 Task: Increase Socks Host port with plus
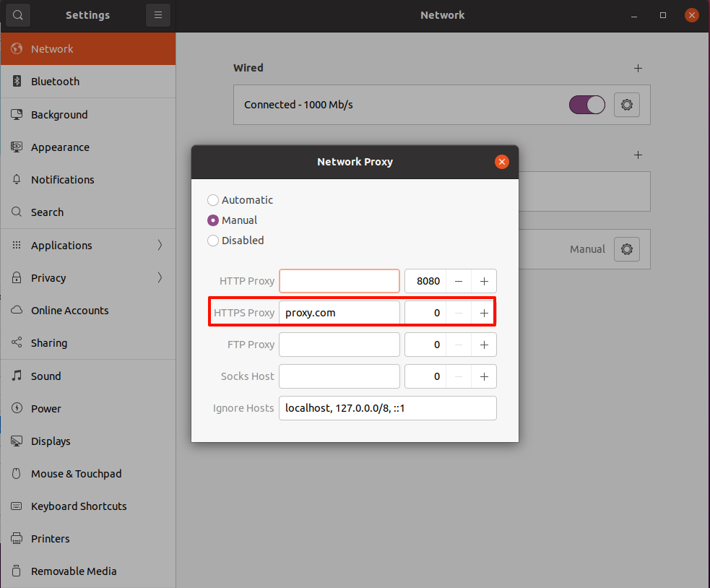tap(484, 376)
